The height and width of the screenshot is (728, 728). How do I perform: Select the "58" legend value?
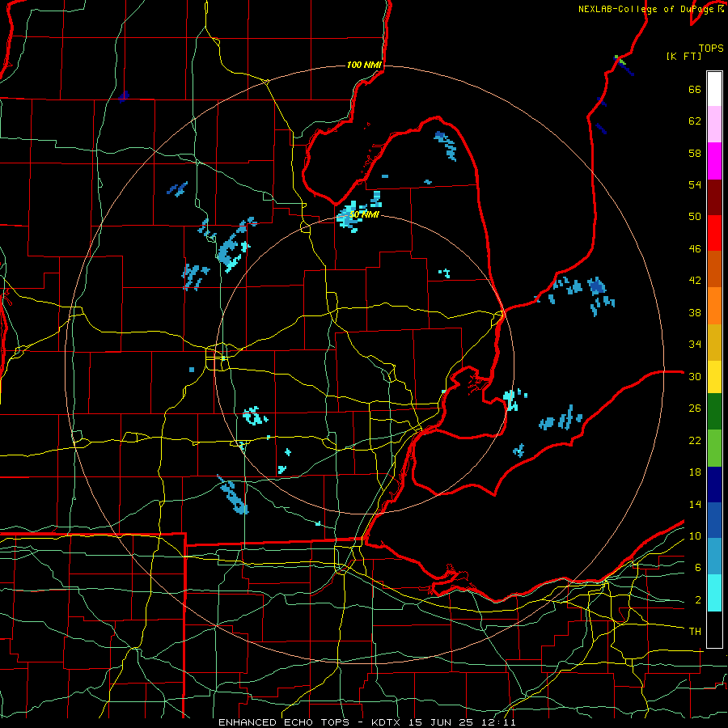click(695, 153)
